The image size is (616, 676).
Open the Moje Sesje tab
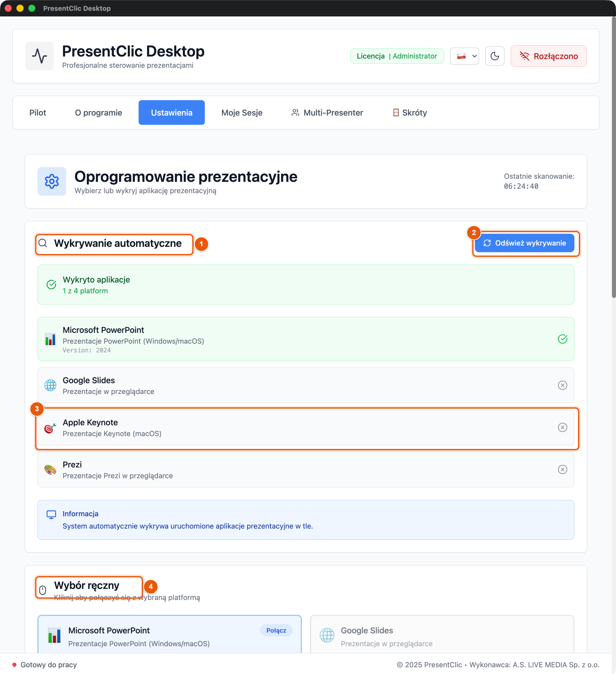tap(242, 113)
